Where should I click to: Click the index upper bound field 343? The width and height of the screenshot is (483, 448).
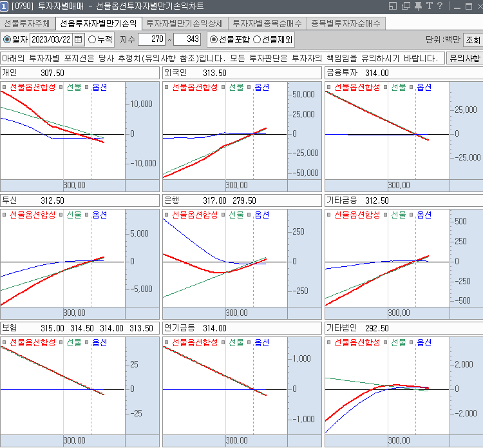pos(187,40)
